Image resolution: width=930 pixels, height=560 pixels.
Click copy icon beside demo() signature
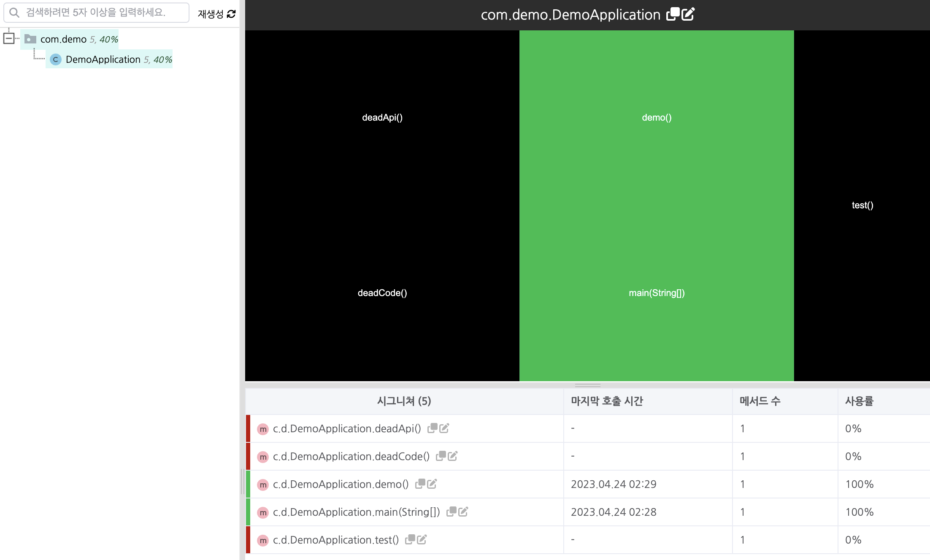420,484
